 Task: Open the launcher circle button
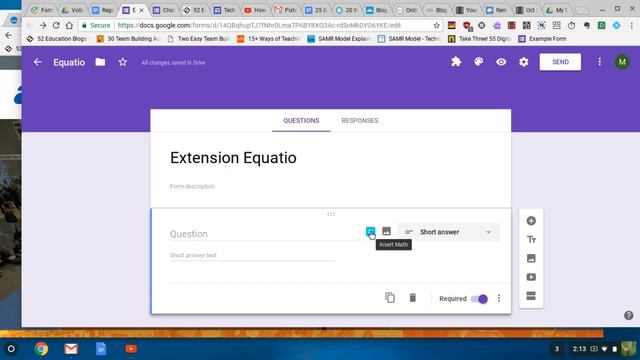pyautogui.click(x=11, y=349)
